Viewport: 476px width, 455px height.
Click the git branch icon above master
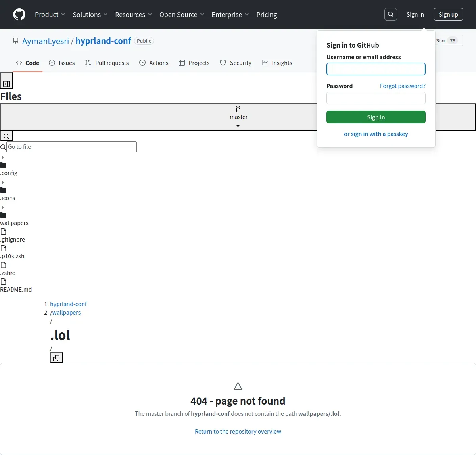[x=238, y=109]
